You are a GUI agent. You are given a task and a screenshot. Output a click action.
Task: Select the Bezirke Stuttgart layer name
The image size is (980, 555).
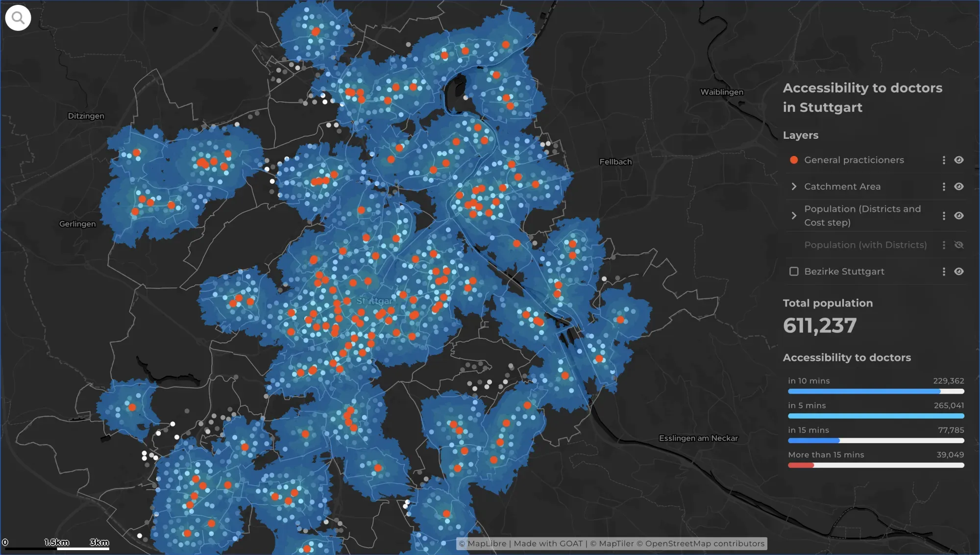844,271
